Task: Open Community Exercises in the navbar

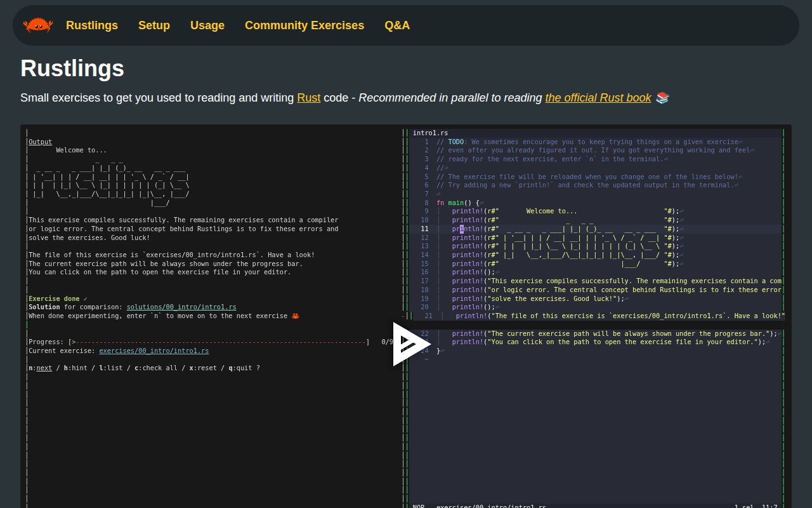Action: tap(304, 25)
